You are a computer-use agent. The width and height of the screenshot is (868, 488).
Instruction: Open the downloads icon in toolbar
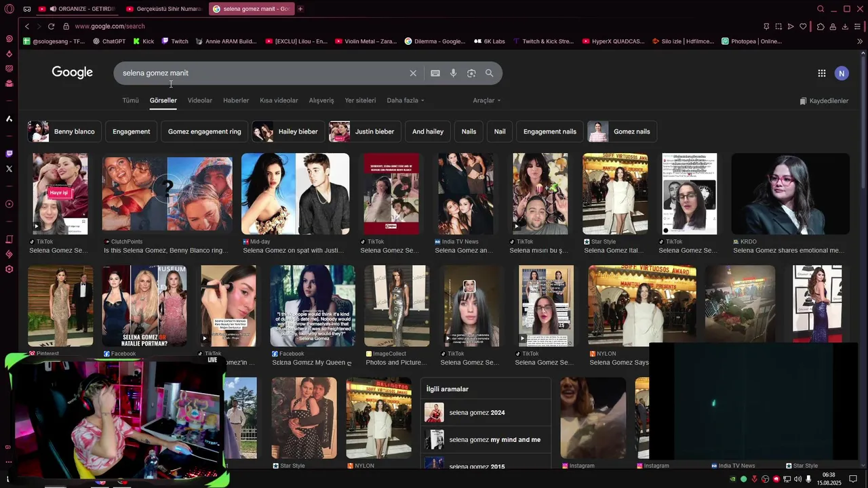(845, 26)
